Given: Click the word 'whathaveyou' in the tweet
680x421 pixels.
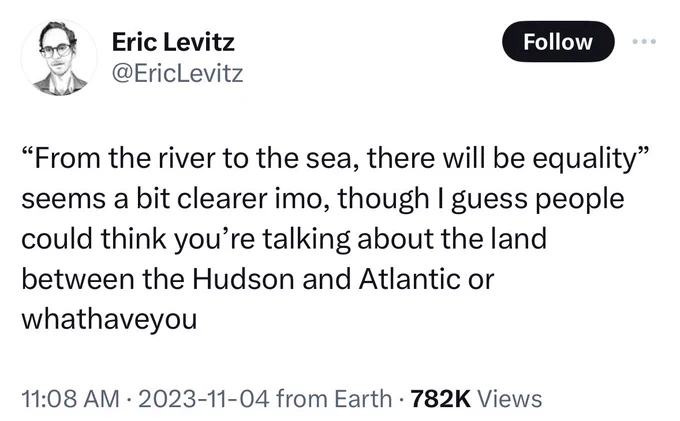Looking at the screenshot, I should coord(109,320).
